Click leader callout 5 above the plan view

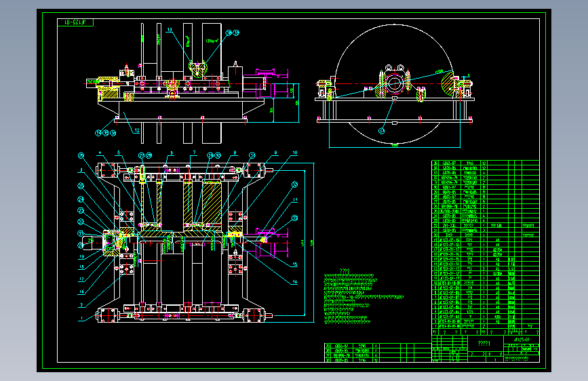pyautogui.click(x=119, y=153)
